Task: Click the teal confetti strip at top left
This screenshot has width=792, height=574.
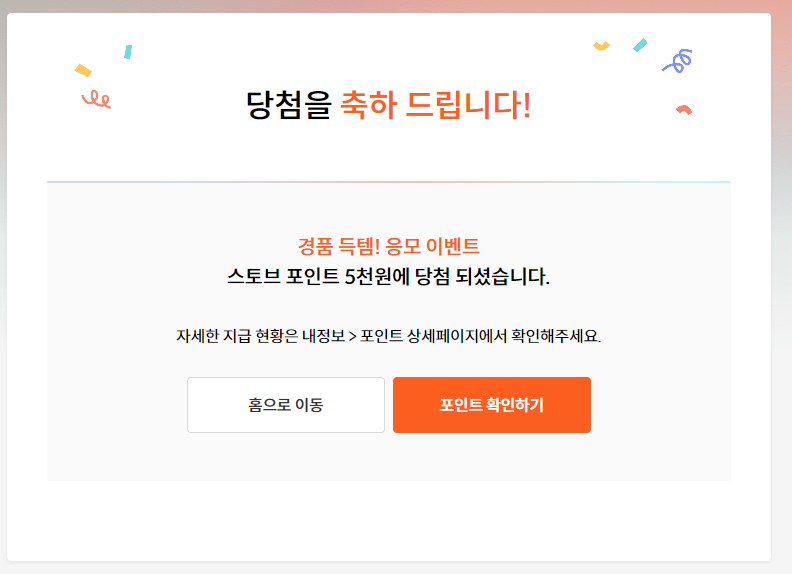Action: pos(128,52)
